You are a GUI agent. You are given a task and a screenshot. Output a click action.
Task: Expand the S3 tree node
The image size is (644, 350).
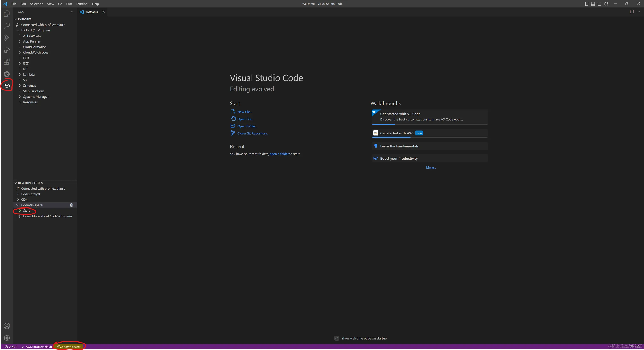(x=25, y=80)
